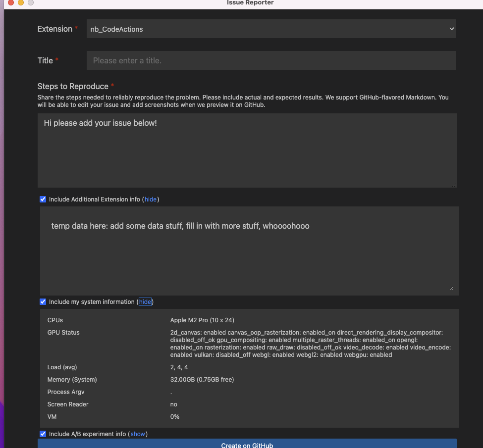Click the Screen Reader value 'no'
483x448 pixels.
[174, 404]
